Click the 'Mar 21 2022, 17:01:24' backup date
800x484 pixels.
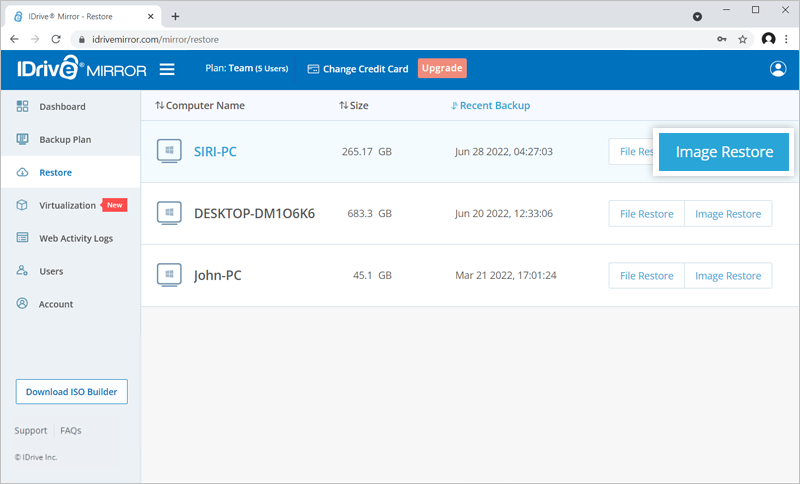point(506,275)
